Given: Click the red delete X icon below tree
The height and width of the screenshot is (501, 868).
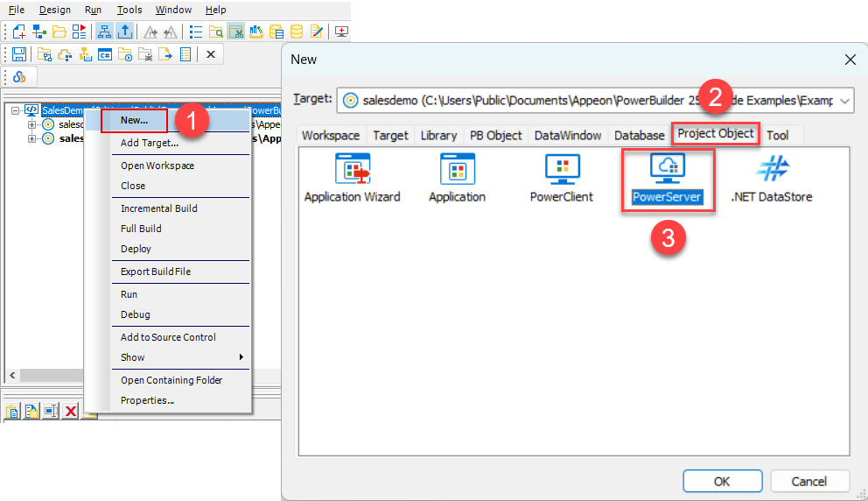Looking at the screenshot, I should pyautogui.click(x=71, y=411).
